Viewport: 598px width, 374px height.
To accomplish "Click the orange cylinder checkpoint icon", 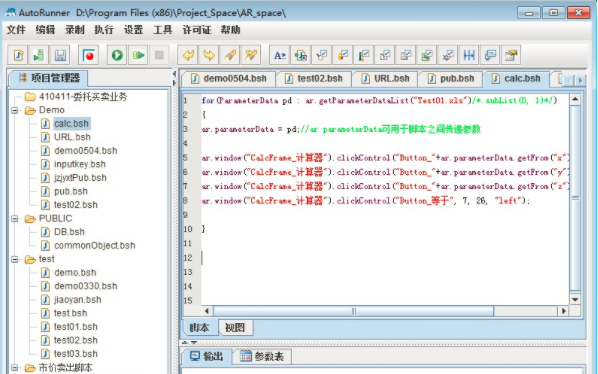I will point(343,56).
